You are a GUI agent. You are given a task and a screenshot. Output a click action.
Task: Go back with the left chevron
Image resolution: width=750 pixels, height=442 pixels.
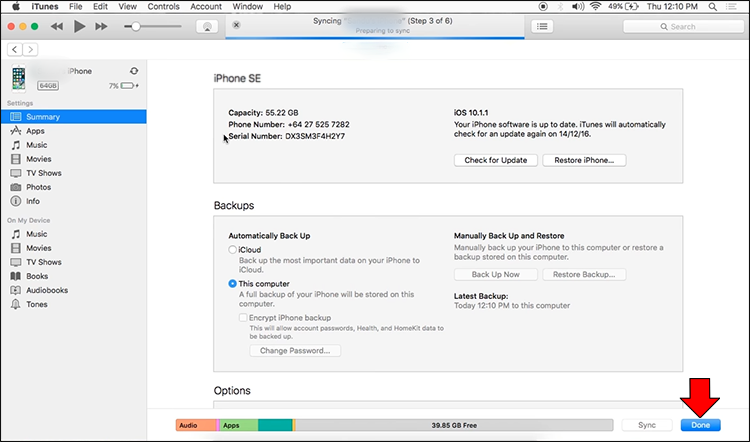point(15,49)
